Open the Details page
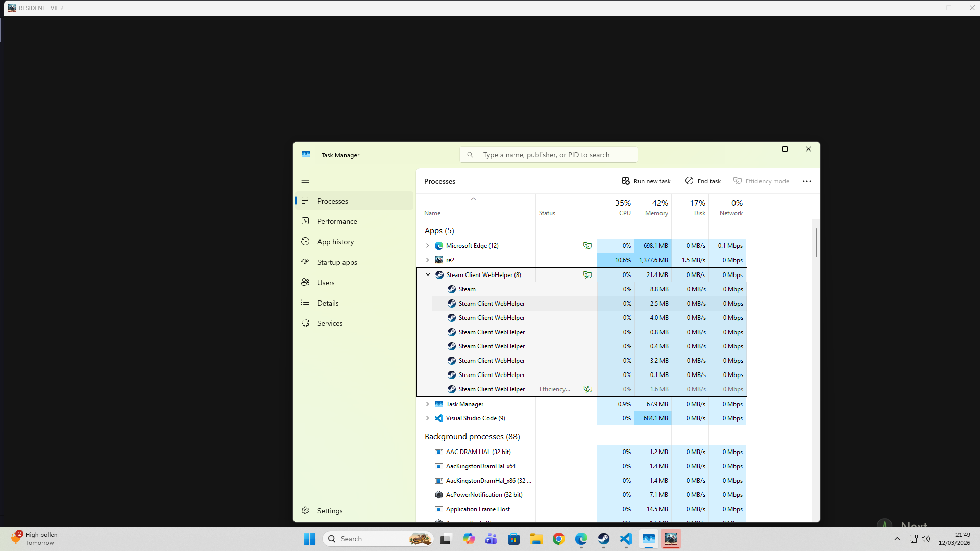The height and width of the screenshot is (551, 980). (328, 303)
